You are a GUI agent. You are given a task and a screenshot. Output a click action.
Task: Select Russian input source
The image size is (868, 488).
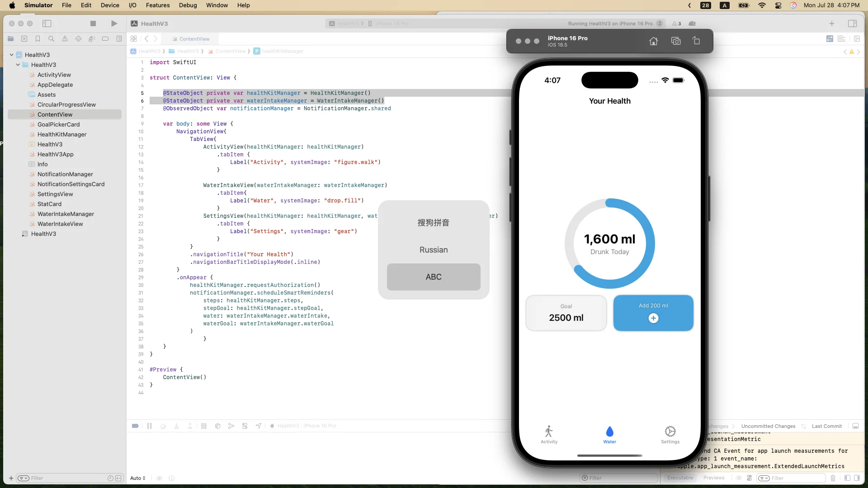coord(433,250)
